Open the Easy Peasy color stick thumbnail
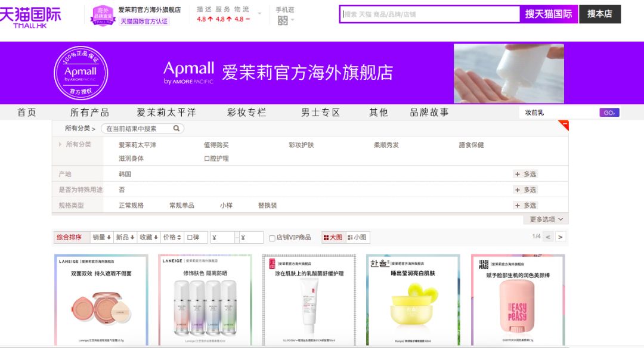This screenshot has width=644, height=348. click(518, 300)
